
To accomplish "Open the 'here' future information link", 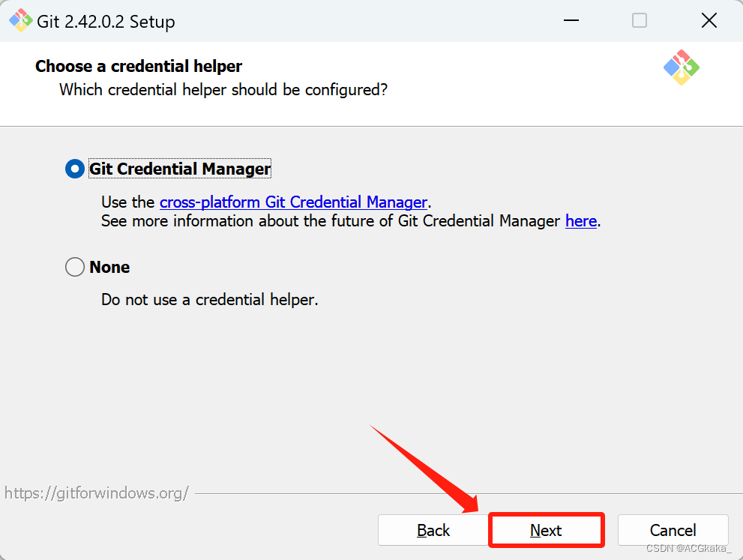I will [x=581, y=221].
